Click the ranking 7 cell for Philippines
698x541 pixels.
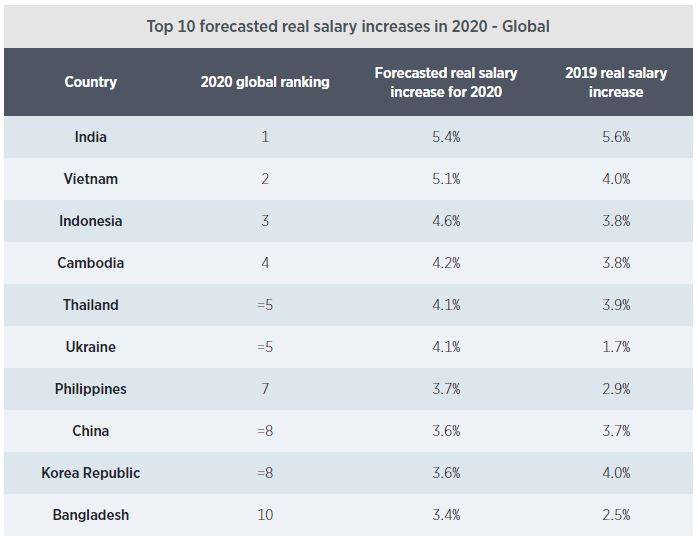[x=265, y=389]
